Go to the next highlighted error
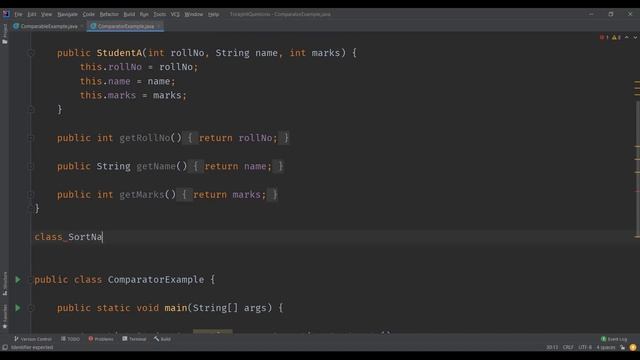 tap(635, 38)
